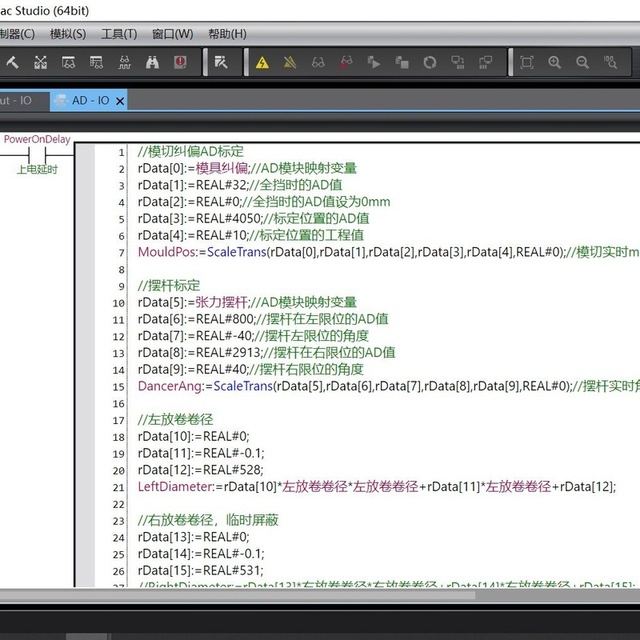640x640 pixels.
Task: Click line rData[1]:=REAL#32
Action: [240, 185]
